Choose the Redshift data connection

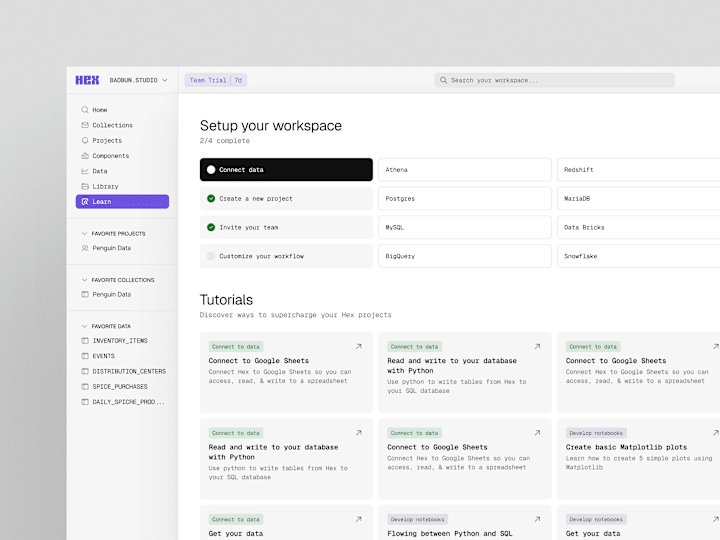(x=639, y=169)
